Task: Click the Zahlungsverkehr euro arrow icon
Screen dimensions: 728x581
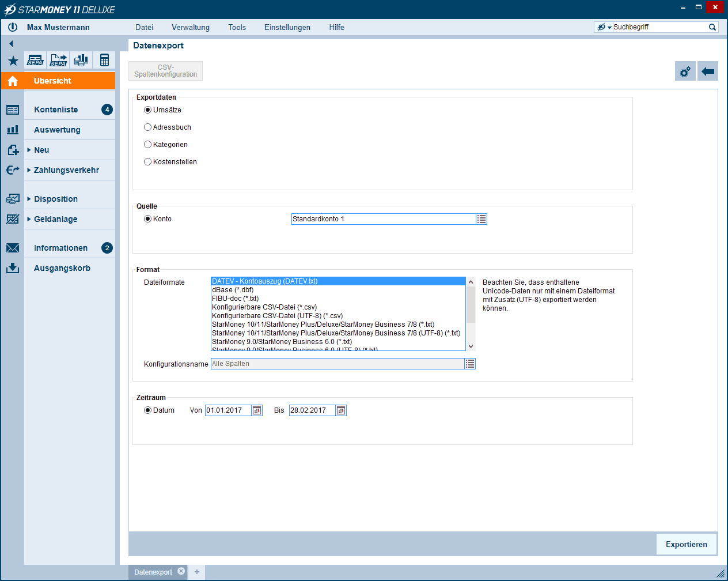Action: click(13, 170)
